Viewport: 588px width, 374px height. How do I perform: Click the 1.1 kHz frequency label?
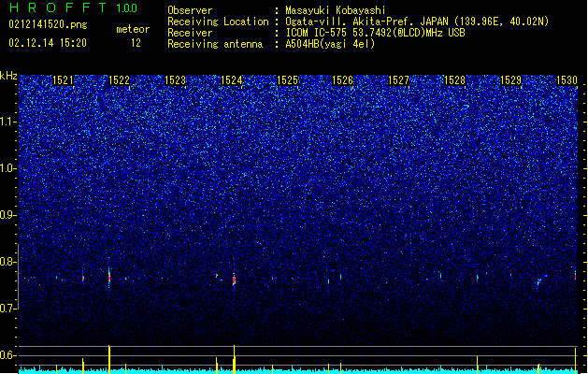pyautogui.click(x=8, y=122)
